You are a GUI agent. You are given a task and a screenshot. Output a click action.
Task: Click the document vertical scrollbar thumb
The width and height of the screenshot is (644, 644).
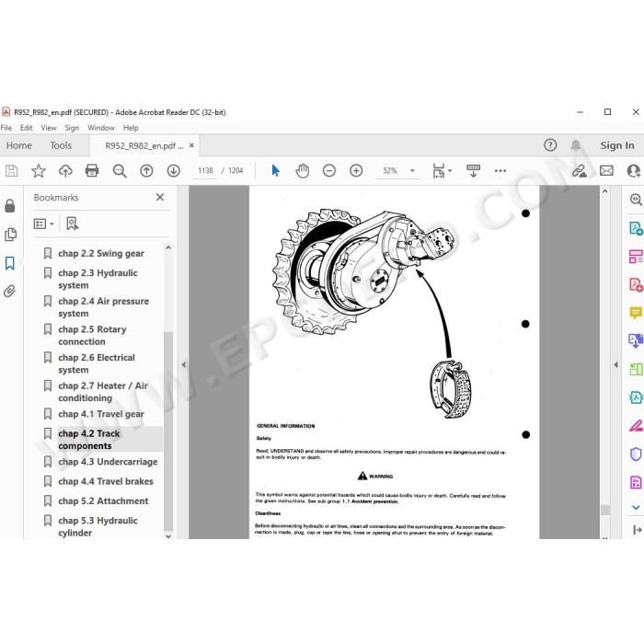click(x=604, y=510)
